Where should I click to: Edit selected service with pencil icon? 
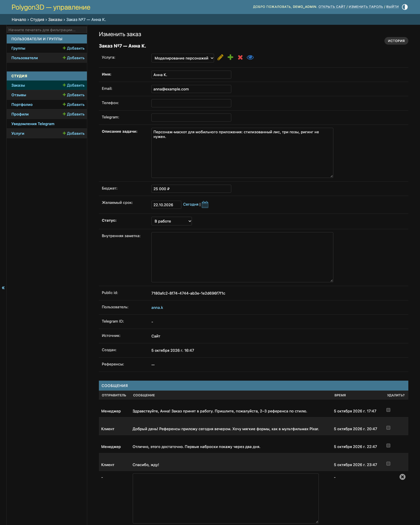[220, 57]
